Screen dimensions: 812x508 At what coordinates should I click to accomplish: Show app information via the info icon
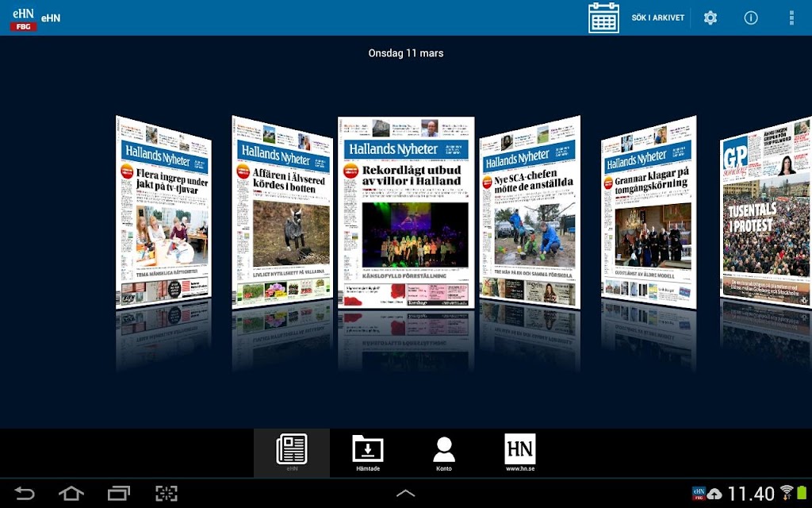(751, 17)
